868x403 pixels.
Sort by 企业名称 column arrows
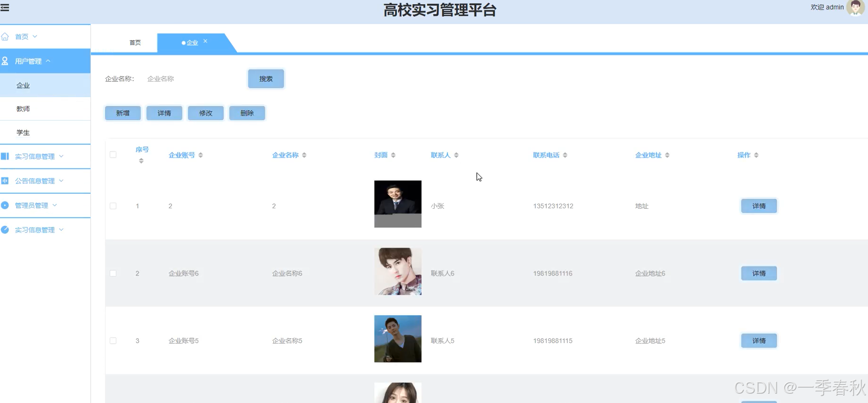point(304,155)
